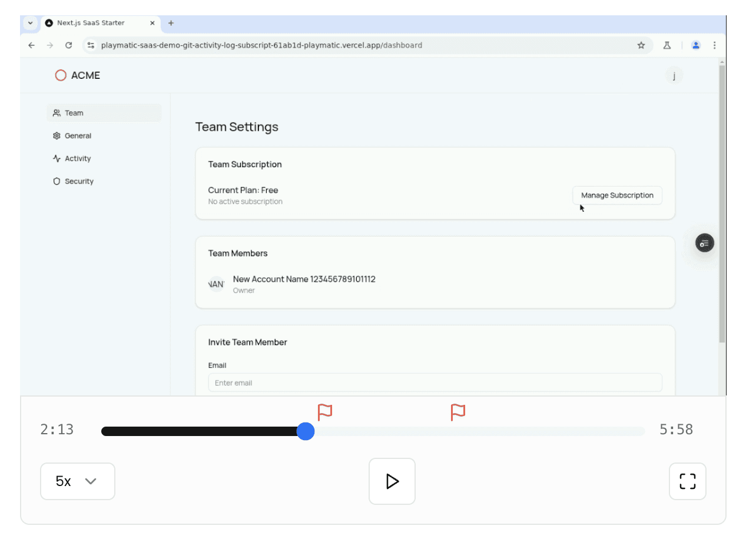This screenshot has height=539, width=756.
Task: Open Chrome three-dot menu
Action: [x=714, y=45]
